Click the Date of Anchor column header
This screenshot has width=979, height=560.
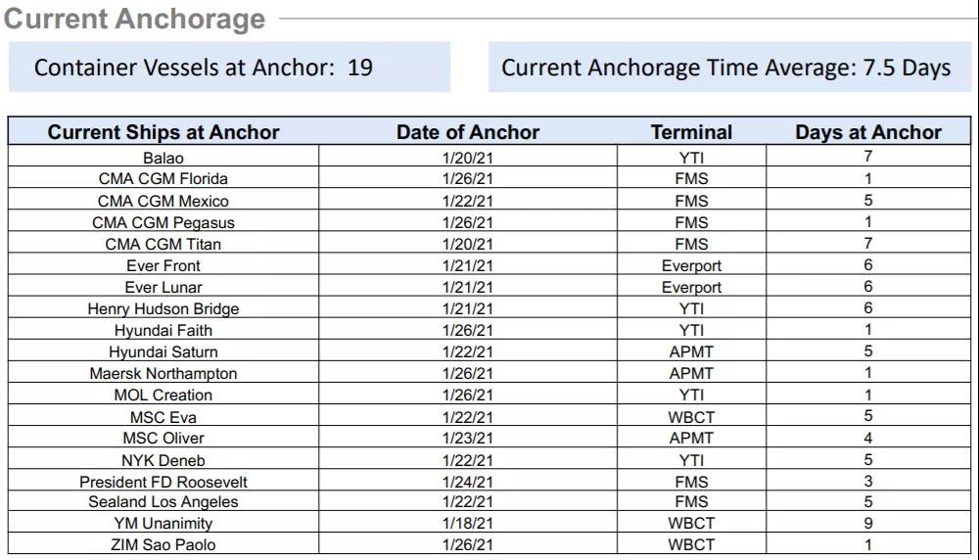468,132
